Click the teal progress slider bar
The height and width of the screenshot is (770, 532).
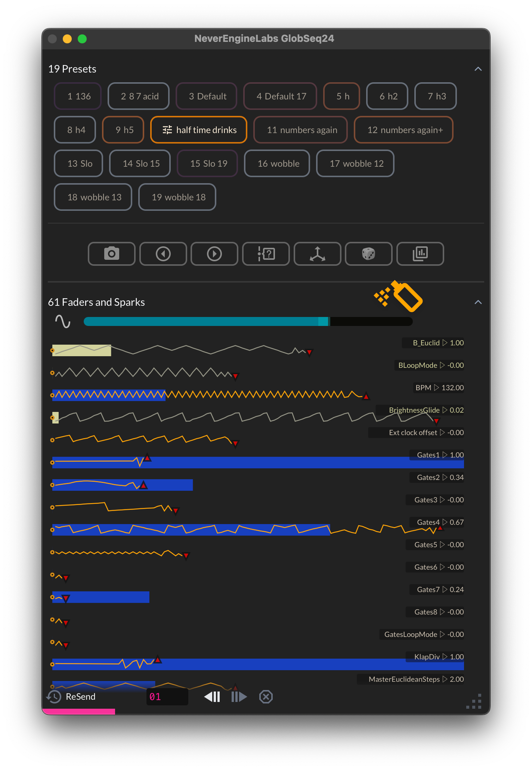coord(248,321)
